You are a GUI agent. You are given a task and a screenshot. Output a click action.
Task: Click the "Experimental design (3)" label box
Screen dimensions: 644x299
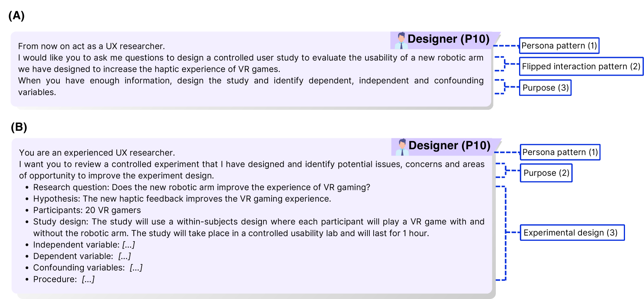pos(572,233)
